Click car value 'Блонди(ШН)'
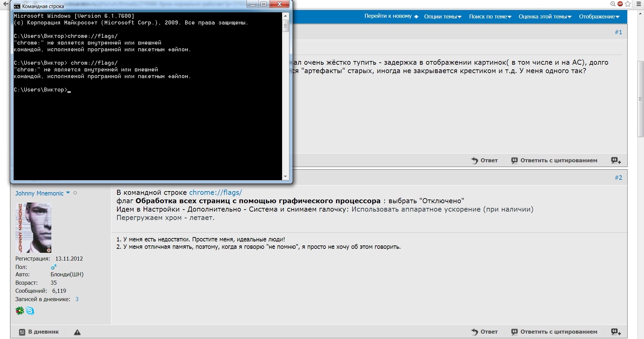The width and height of the screenshot is (644, 339). click(x=67, y=274)
